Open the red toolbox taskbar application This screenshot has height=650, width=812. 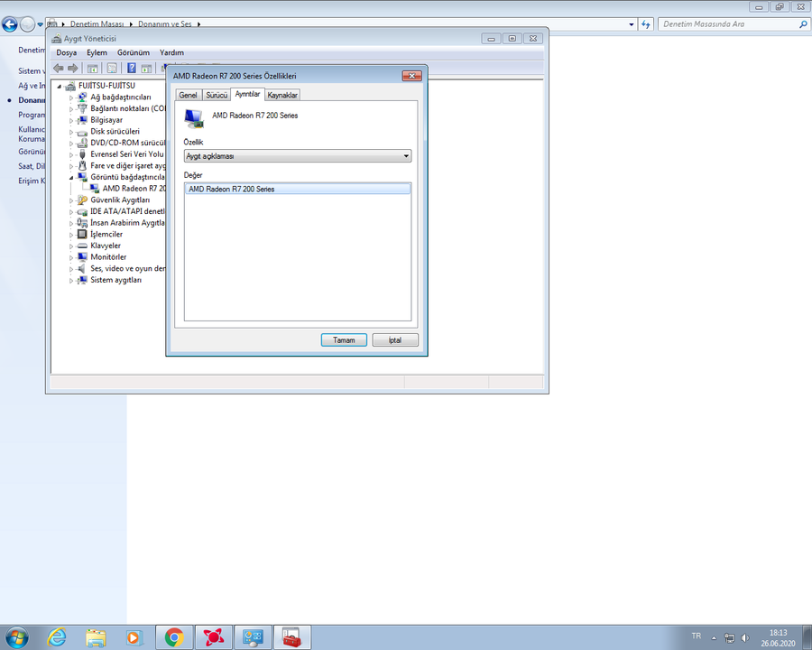(292, 637)
